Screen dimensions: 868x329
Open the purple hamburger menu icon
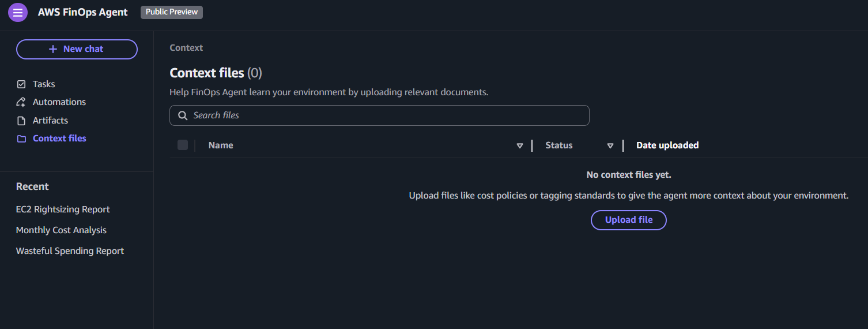[18, 12]
